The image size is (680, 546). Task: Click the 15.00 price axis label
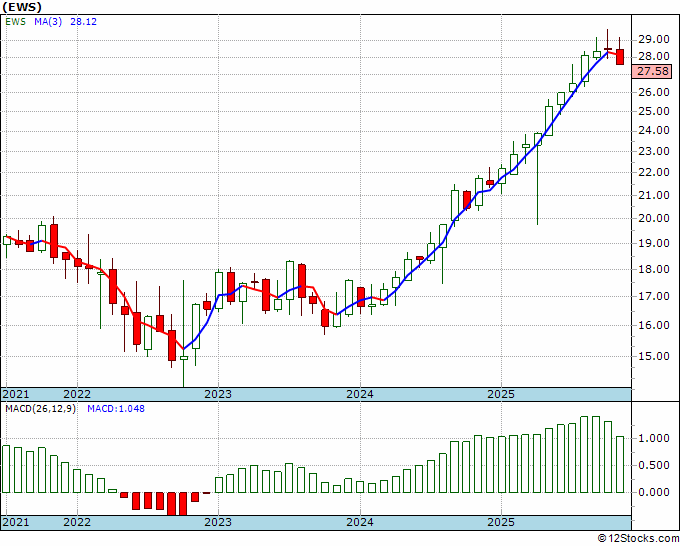click(654, 356)
